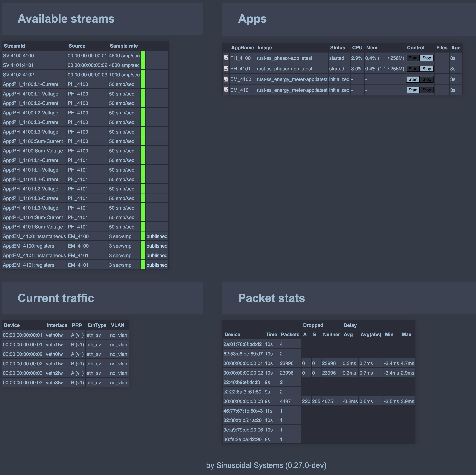Viewport: 476px width, 475px height.
Task: Select veth2fw interface row in Current traffic
Action: 54,373
